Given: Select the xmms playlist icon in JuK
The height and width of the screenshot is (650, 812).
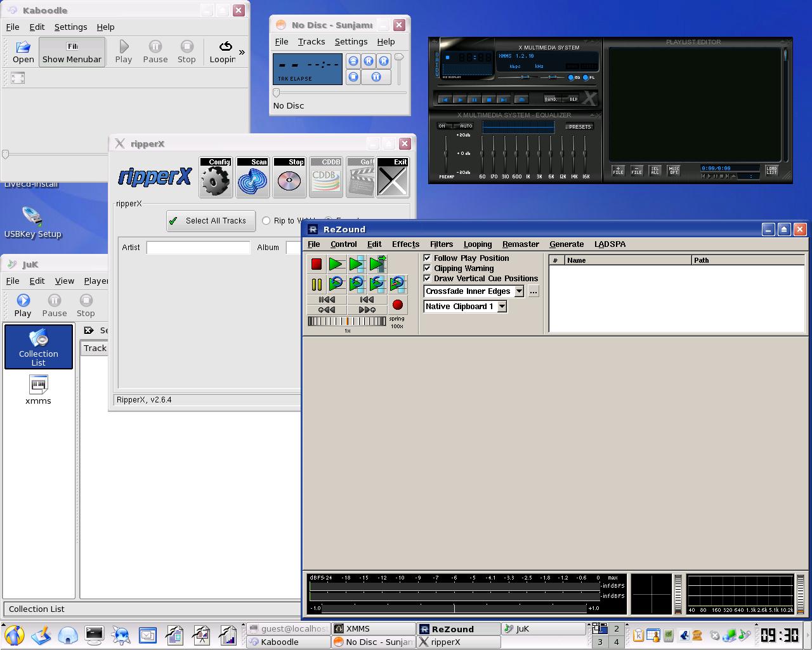Looking at the screenshot, I should coord(38,390).
